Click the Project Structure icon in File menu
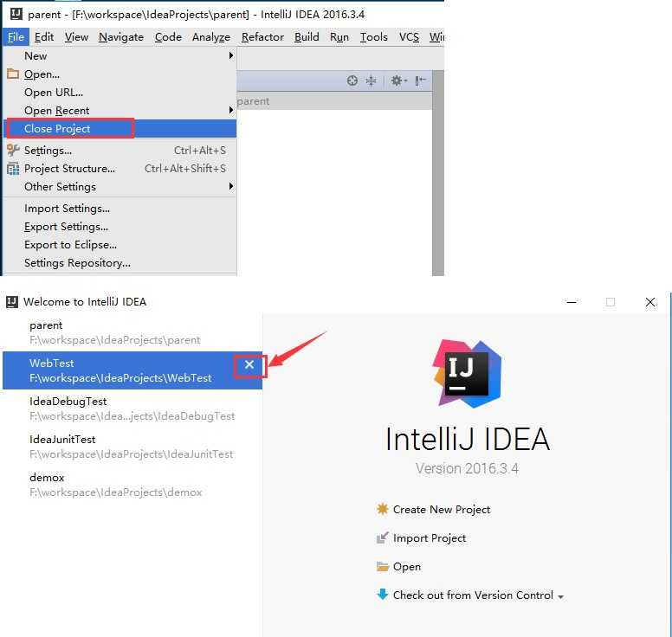Image resolution: width=672 pixels, height=637 pixels. click(x=13, y=169)
